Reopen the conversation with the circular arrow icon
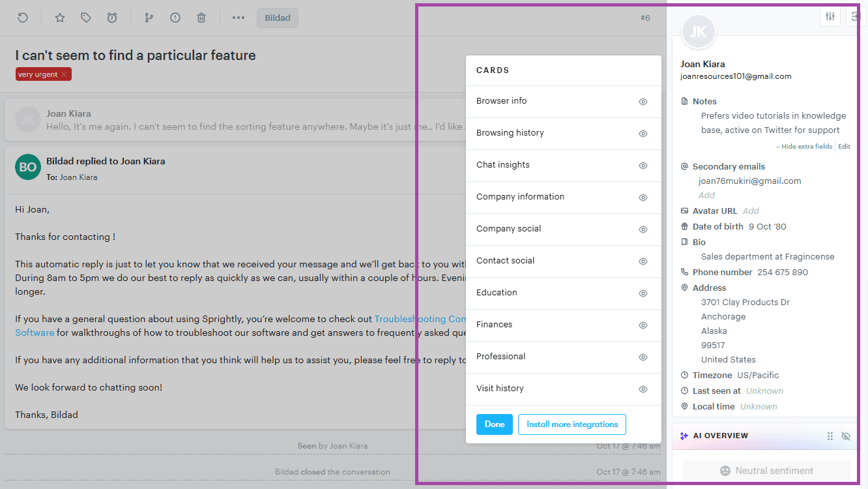 23,18
